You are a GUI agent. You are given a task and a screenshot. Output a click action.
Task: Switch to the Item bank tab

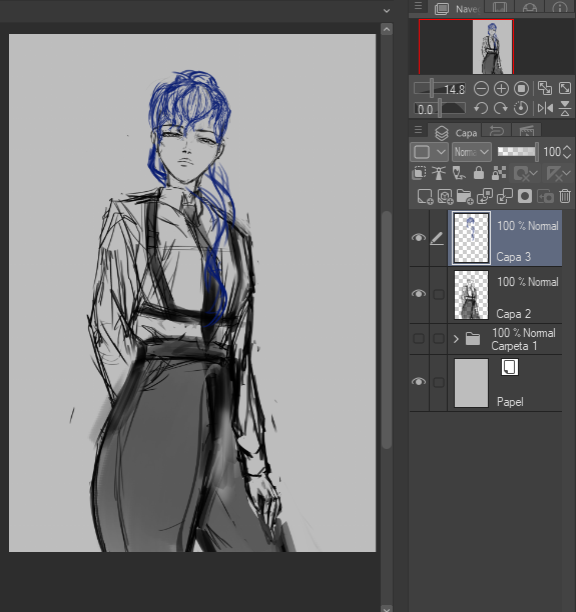point(530,7)
